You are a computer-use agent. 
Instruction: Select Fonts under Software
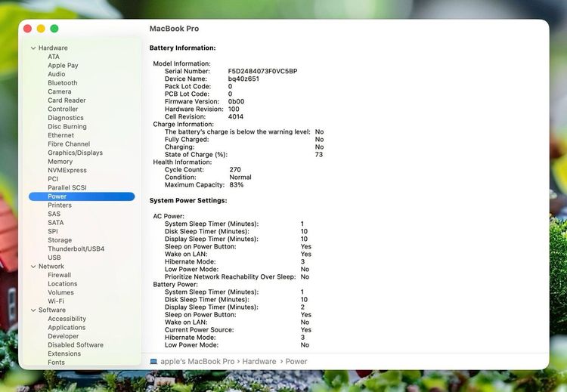[56, 363]
